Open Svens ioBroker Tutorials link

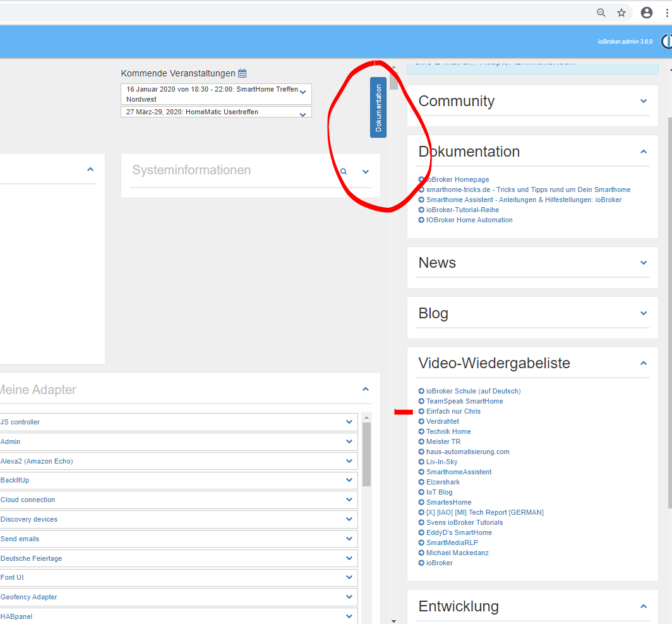click(465, 522)
